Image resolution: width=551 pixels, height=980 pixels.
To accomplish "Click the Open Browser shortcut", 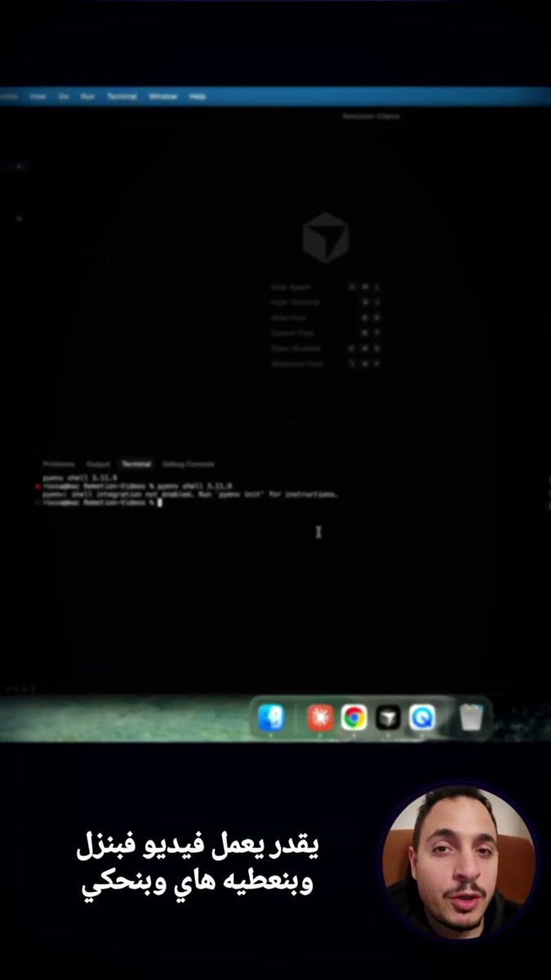I will 326,349.
